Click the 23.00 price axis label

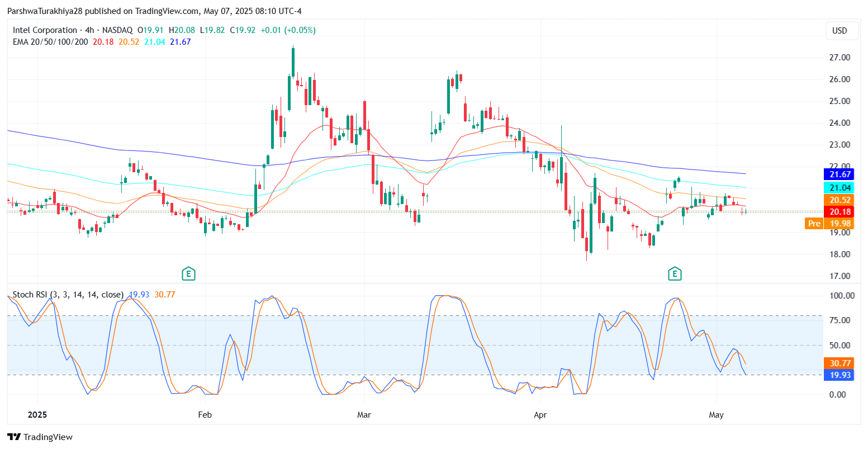point(840,145)
